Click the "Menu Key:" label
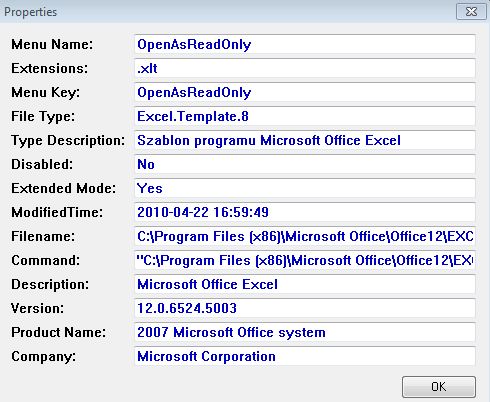The width and height of the screenshot is (490, 402). click(46, 93)
